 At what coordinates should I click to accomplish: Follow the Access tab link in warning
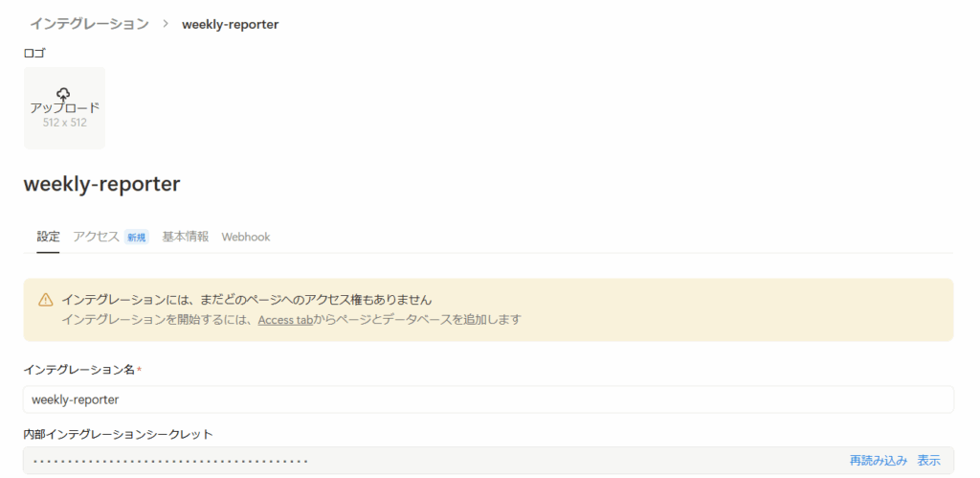[285, 320]
